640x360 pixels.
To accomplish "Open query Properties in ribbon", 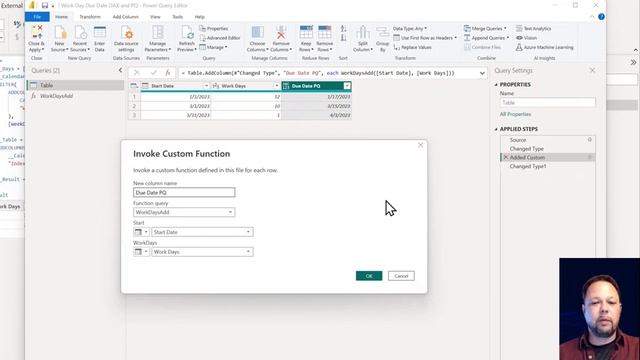I will tap(214, 29).
